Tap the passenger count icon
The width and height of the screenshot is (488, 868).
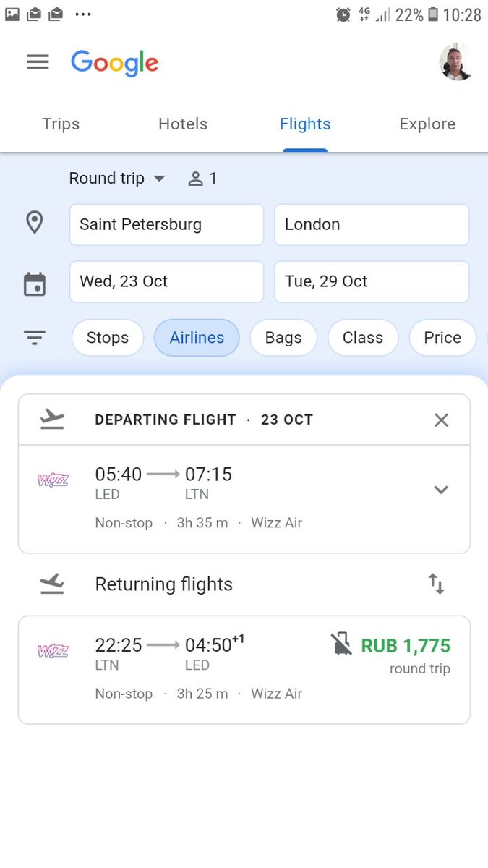pyautogui.click(x=195, y=179)
